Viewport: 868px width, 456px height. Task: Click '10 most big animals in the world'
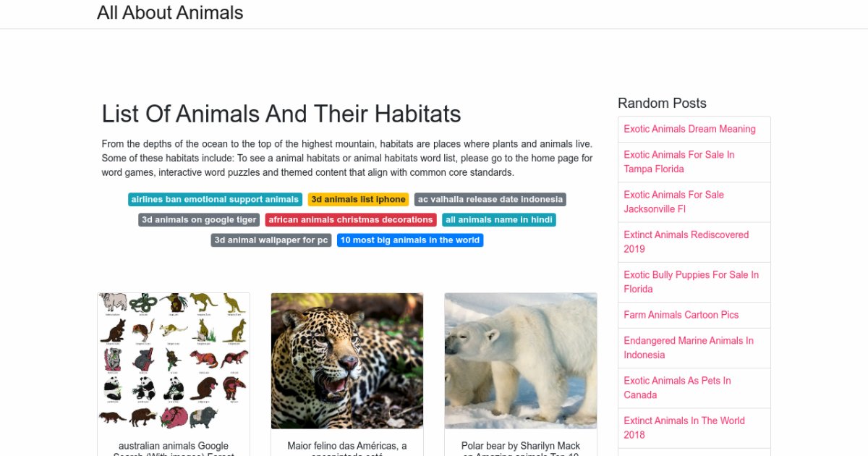pyautogui.click(x=409, y=240)
